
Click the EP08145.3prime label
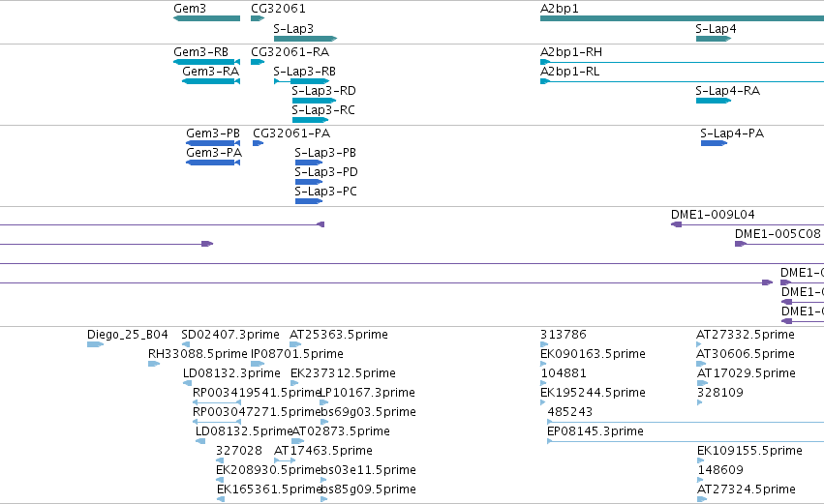point(595,431)
